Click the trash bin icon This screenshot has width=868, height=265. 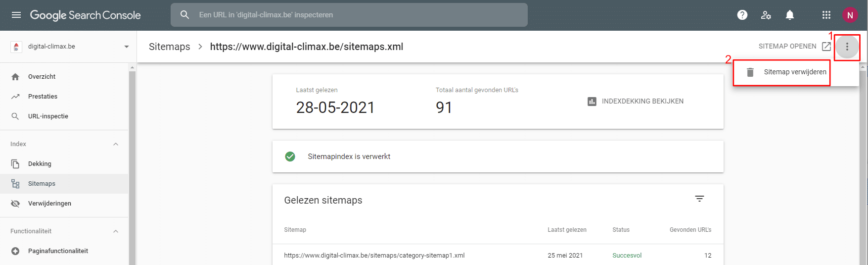point(750,72)
